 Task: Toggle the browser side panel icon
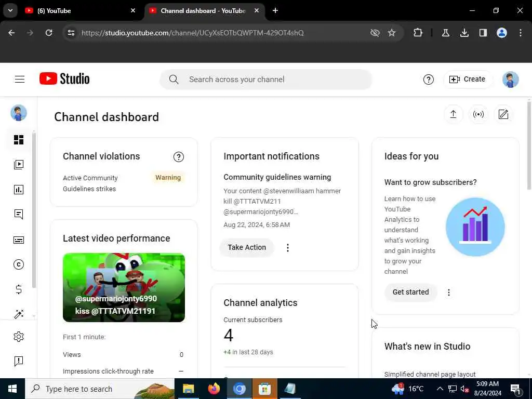point(483,33)
